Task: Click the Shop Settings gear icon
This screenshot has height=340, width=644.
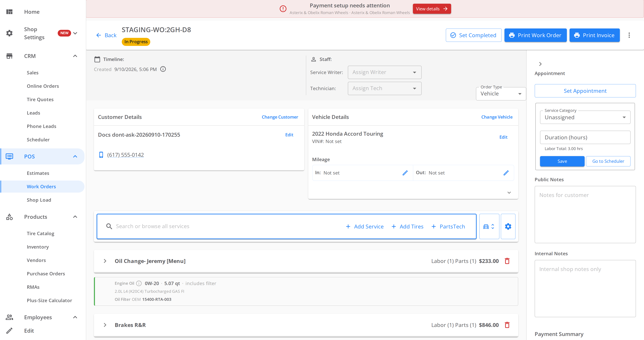Action: [10, 33]
